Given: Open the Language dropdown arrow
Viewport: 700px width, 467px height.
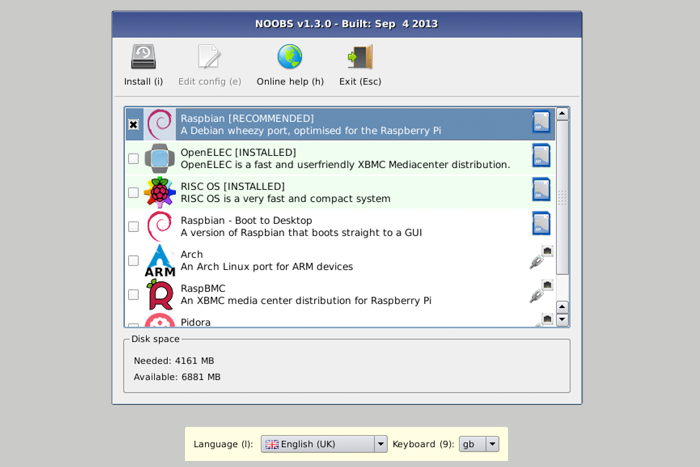Looking at the screenshot, I should pos(380,444).
